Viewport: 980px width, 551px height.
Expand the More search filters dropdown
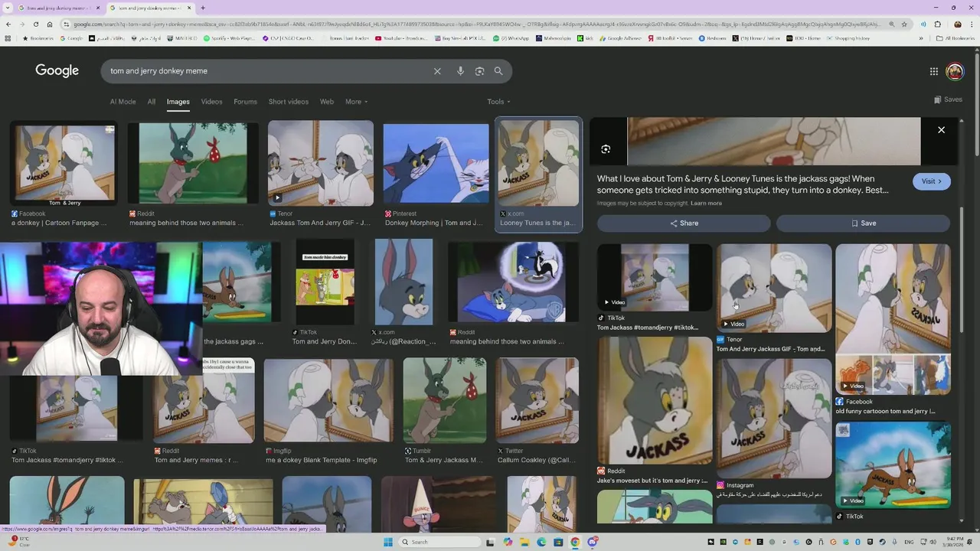[x=356, y=102]
